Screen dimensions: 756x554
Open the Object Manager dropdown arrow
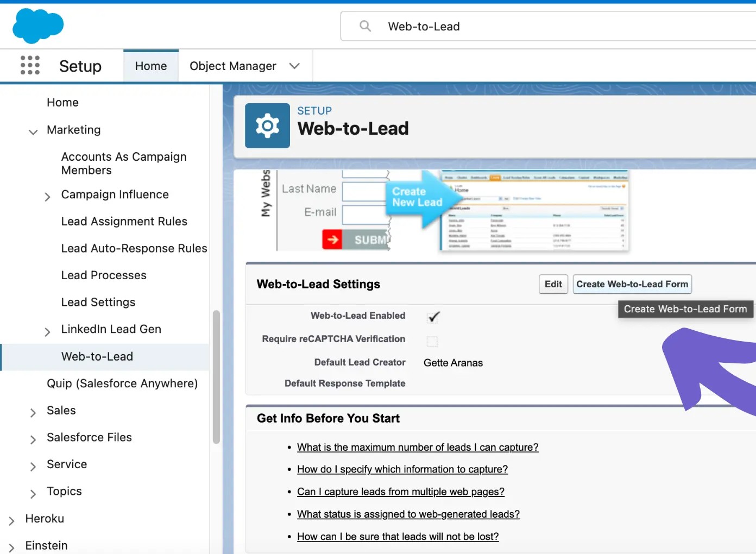[x=294, y=66]
